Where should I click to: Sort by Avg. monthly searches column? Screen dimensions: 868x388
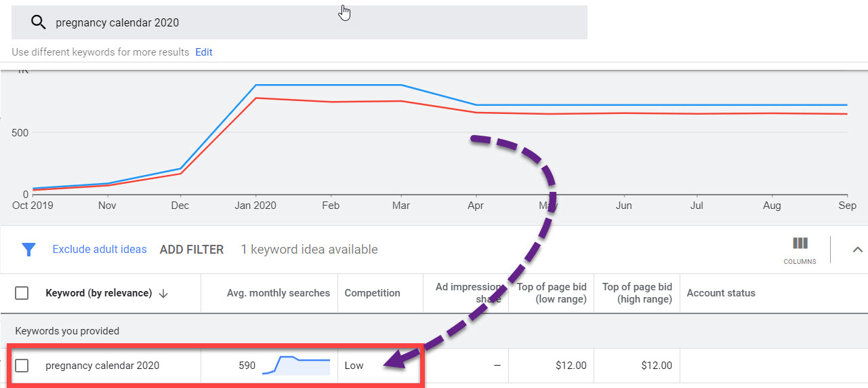tap(278, 293)
